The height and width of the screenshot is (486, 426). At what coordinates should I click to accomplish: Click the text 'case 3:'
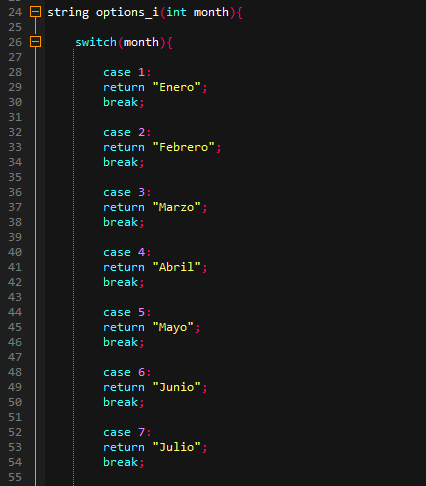click(127, 192)
